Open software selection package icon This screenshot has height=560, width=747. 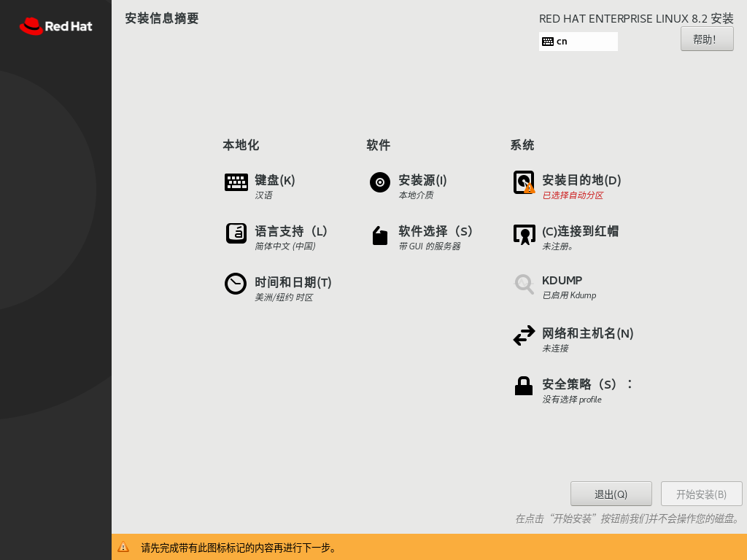(379, 236)
